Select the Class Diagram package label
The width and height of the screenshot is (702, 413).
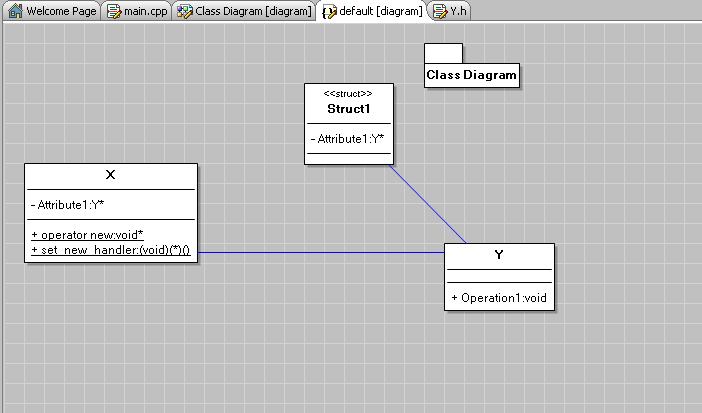tap(472, 75)
